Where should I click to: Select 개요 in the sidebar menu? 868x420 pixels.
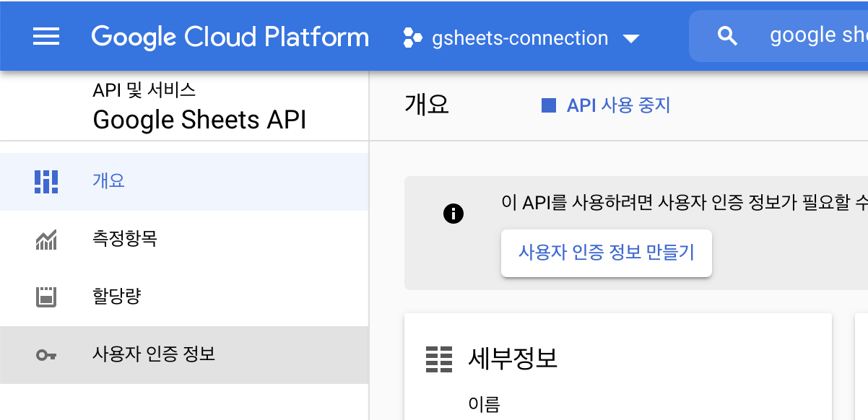(x=110, y=181)
